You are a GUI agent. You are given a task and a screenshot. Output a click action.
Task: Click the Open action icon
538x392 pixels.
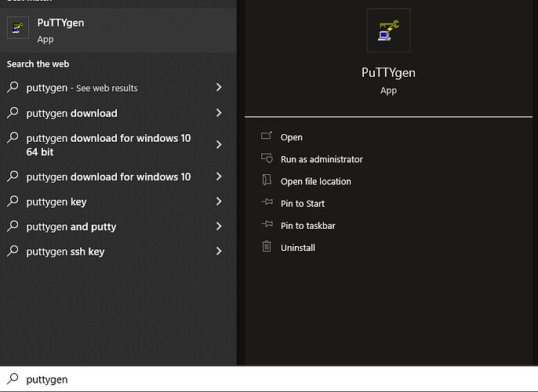267,136
